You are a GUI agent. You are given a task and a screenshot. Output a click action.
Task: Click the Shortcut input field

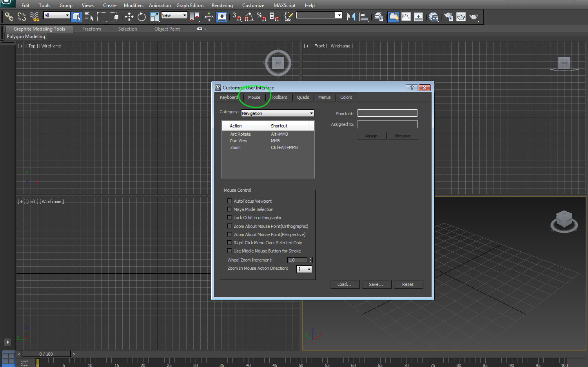click(387, 113)
